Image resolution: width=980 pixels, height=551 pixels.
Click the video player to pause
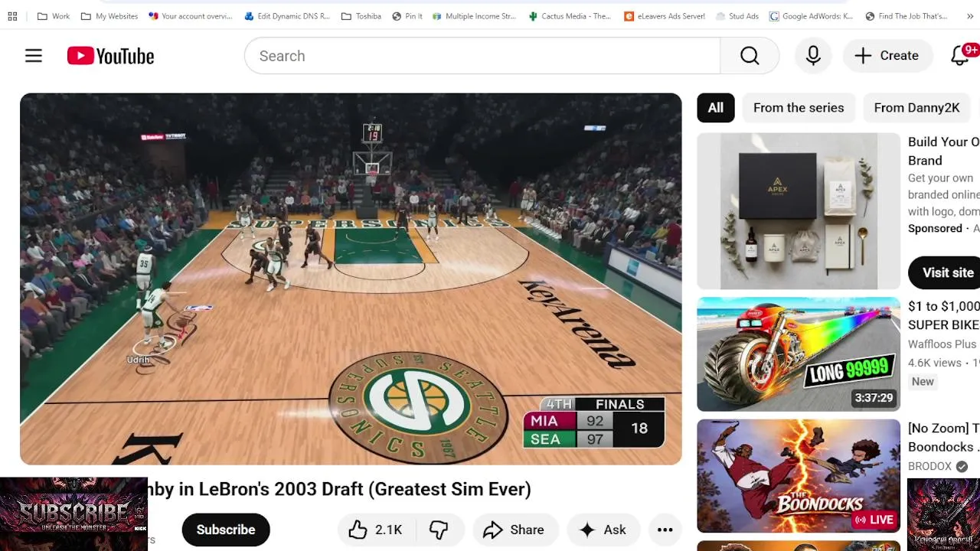pyautogui.click(x=351, y=279)
